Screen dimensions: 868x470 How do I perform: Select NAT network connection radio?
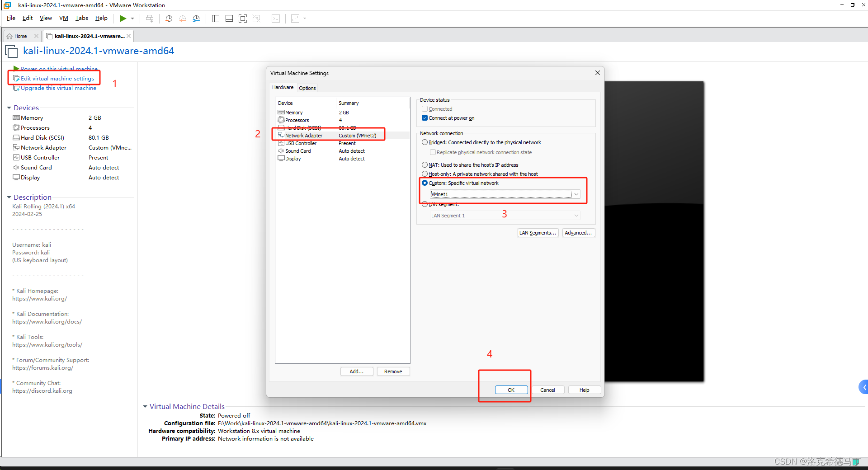click(425, 165)
